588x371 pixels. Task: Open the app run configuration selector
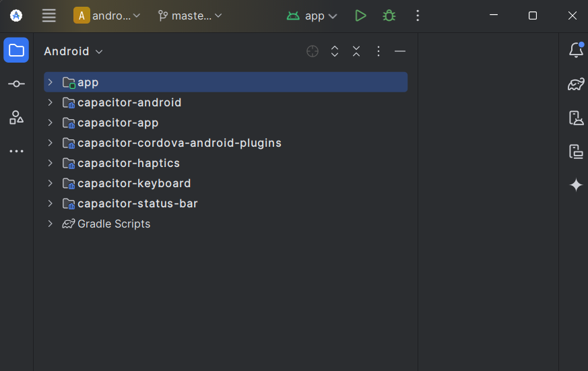pyautogui.click(x=312, y=15)
